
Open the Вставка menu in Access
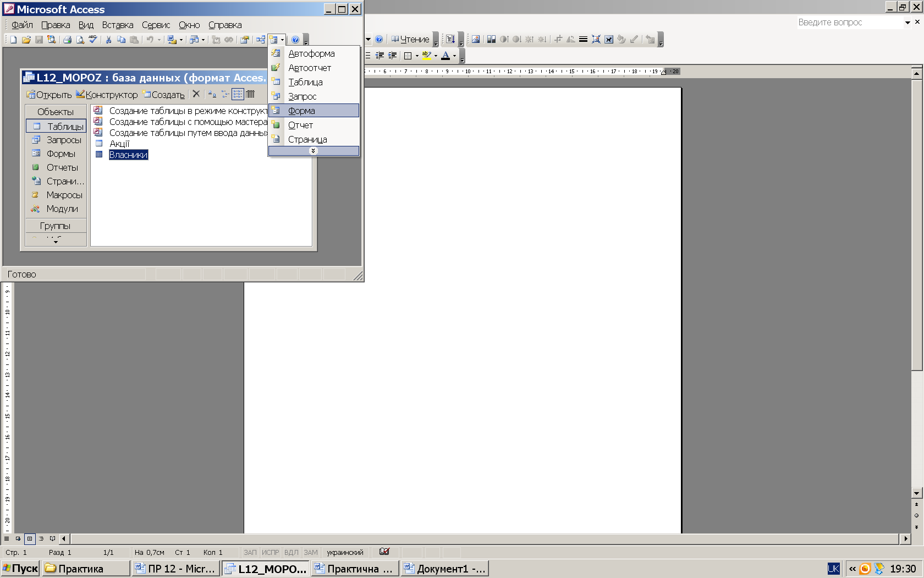pos(118,25)
